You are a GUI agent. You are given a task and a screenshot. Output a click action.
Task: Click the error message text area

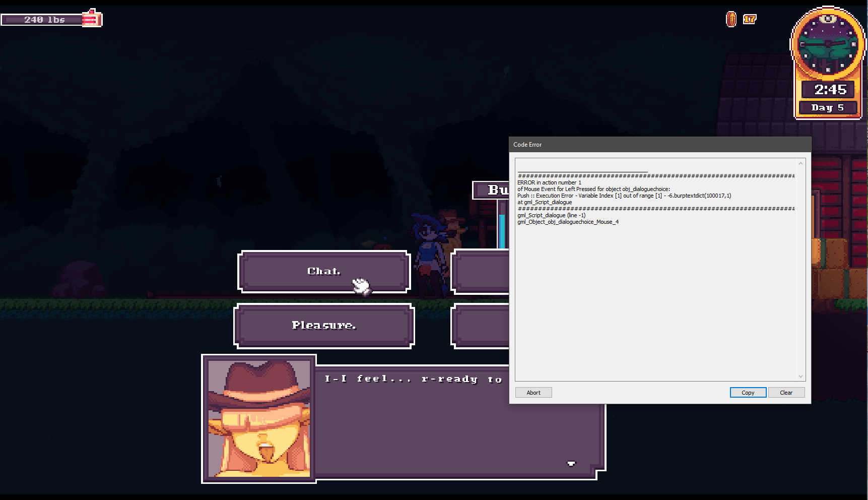655,282
